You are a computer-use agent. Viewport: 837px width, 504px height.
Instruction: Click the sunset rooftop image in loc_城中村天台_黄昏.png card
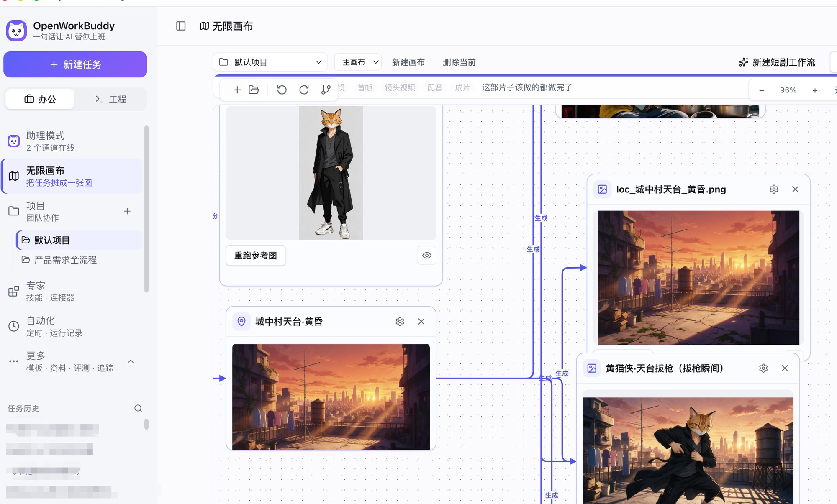tap(698, 277)
